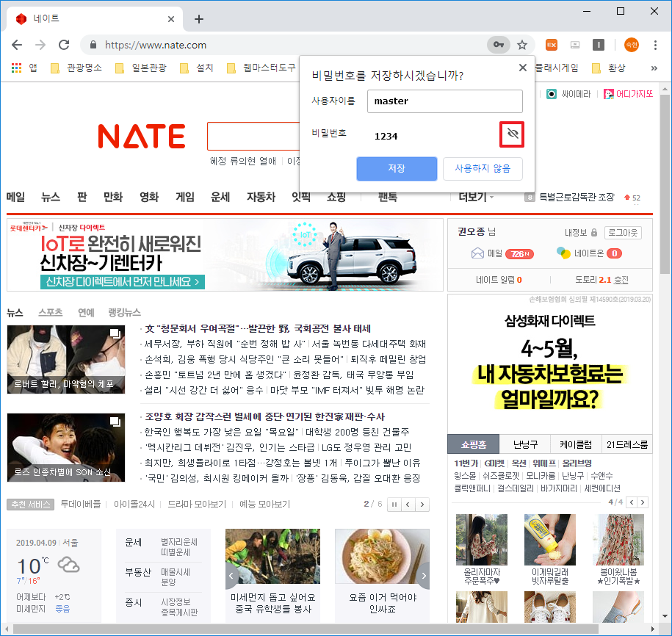
Task: Open 설치 bookmark folder
Action: [x=197, y=68]
